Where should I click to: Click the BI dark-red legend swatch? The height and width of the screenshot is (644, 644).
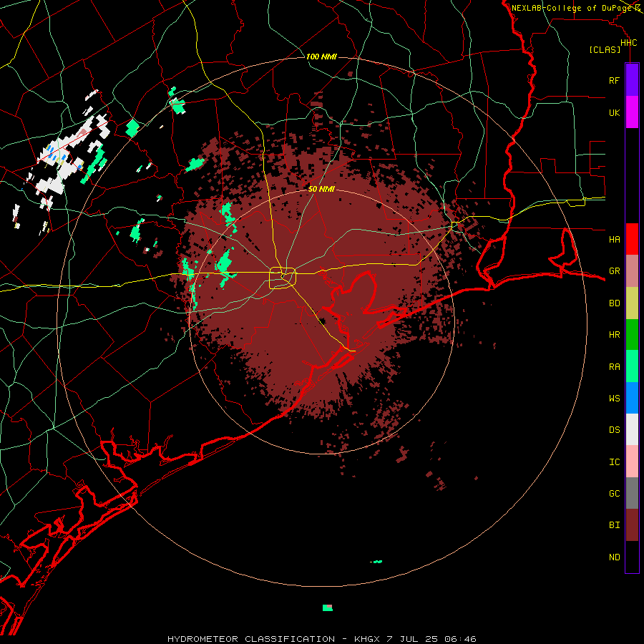[x=632, y=525]
